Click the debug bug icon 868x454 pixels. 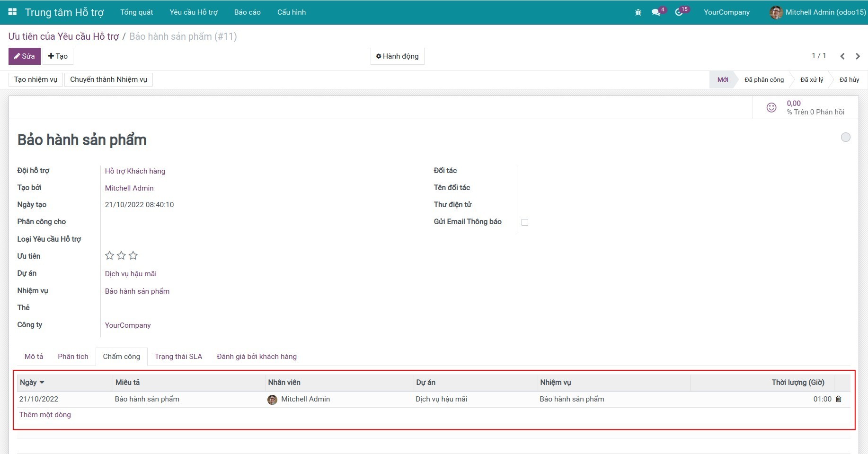tap(638, 12)
